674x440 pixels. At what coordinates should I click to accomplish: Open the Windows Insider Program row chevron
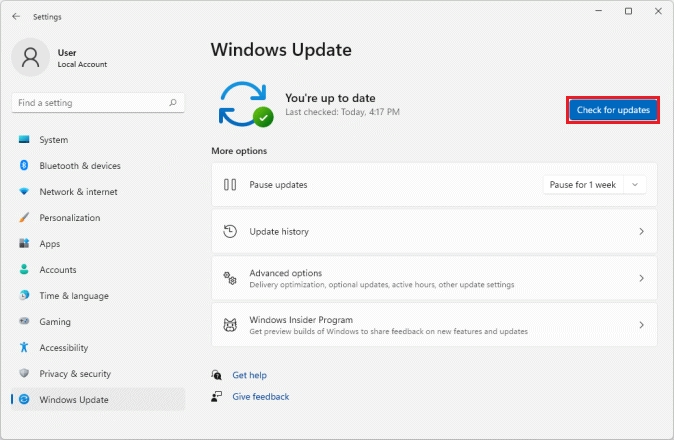pos(641,325)
